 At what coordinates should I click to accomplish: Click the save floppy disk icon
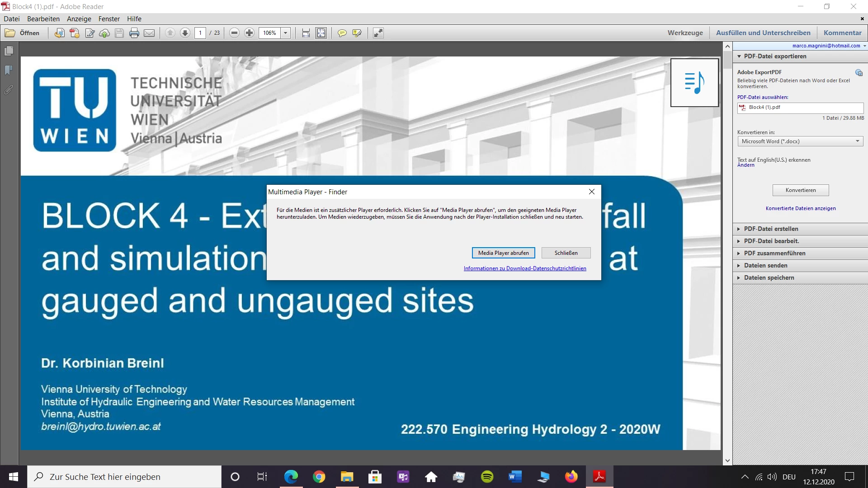(119, 33)
